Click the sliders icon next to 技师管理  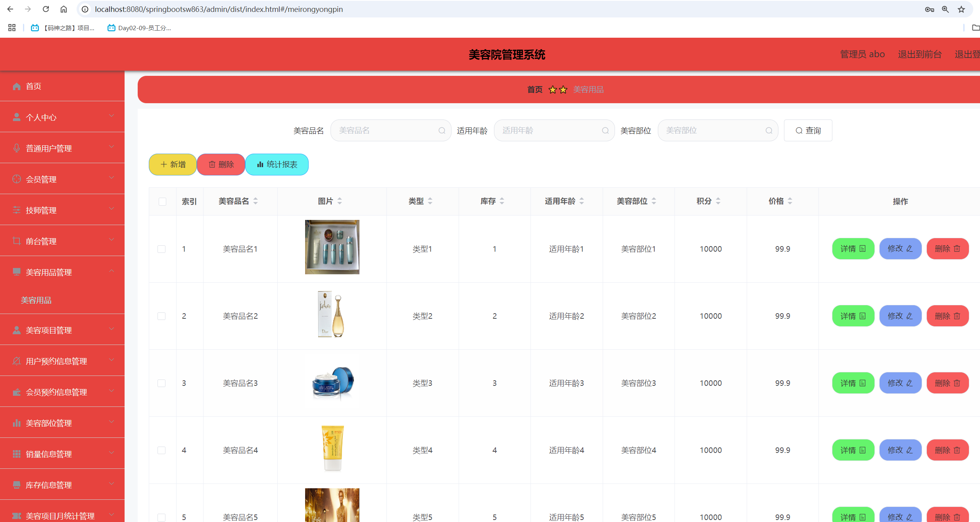(17, 210)
